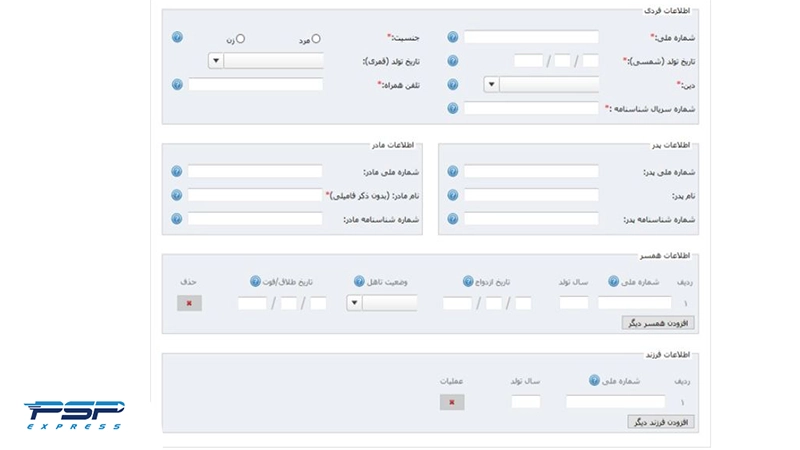The image size is (800, 450).
Task: Click the 'عملیات' column header
Action: pos(451,381)
